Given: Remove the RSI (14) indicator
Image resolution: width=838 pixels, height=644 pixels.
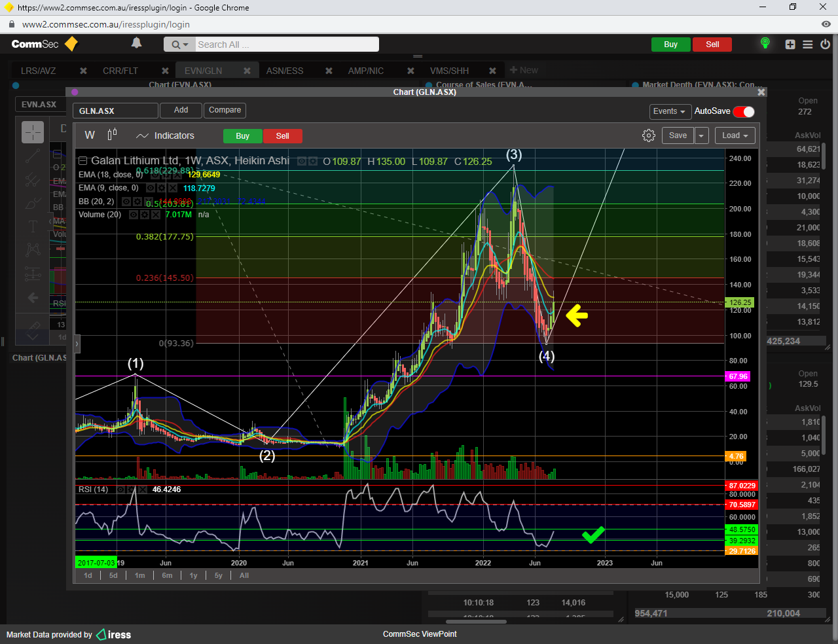Looking at the screenshot, I should pos(143,490).
